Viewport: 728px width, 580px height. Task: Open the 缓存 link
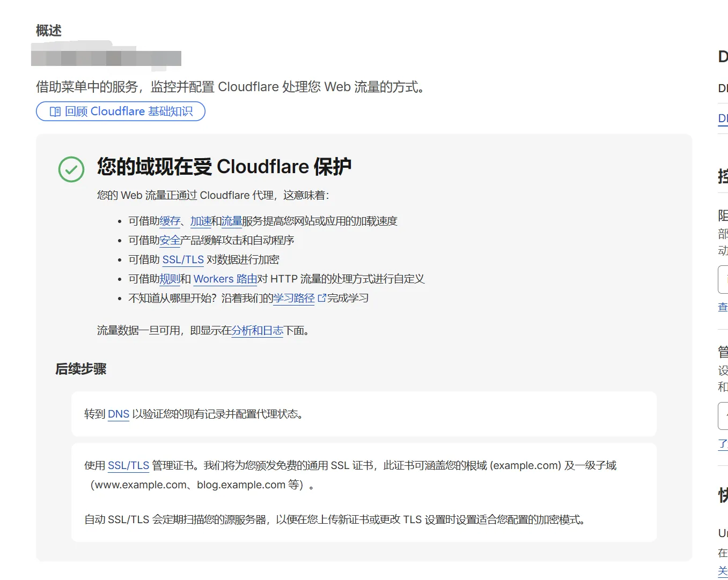[x=170, y=221]
